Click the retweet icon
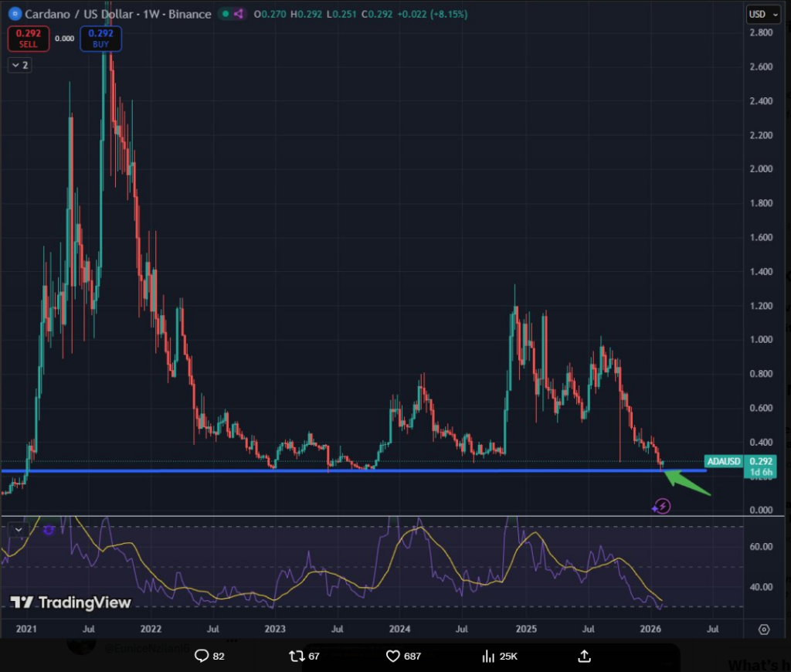Screen dimensions: 791x672 (297, 656)
